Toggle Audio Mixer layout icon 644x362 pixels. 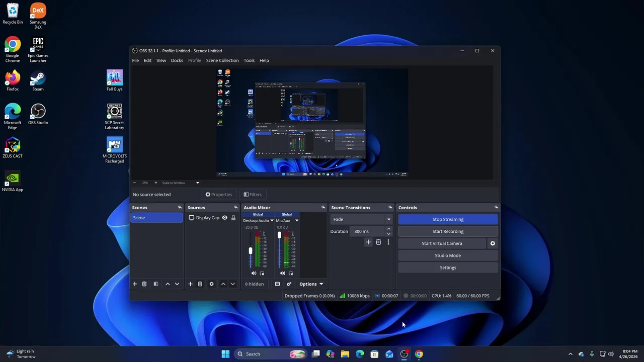[x=277, y=284]
